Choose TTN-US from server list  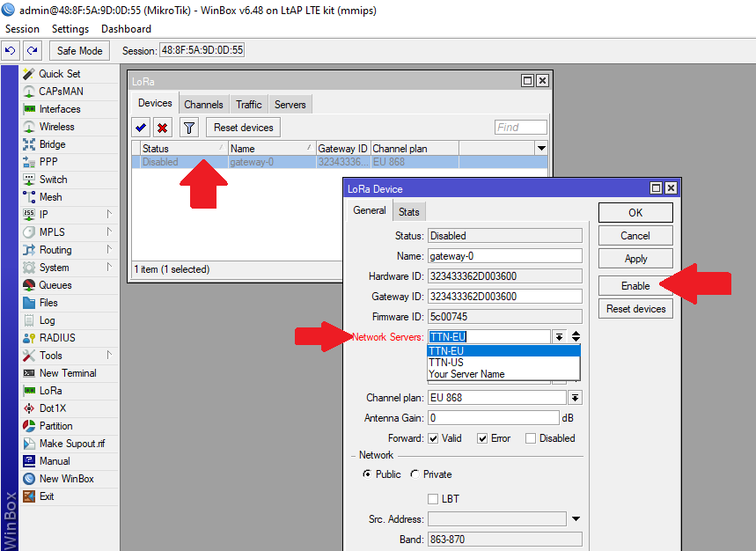(446, 363)
